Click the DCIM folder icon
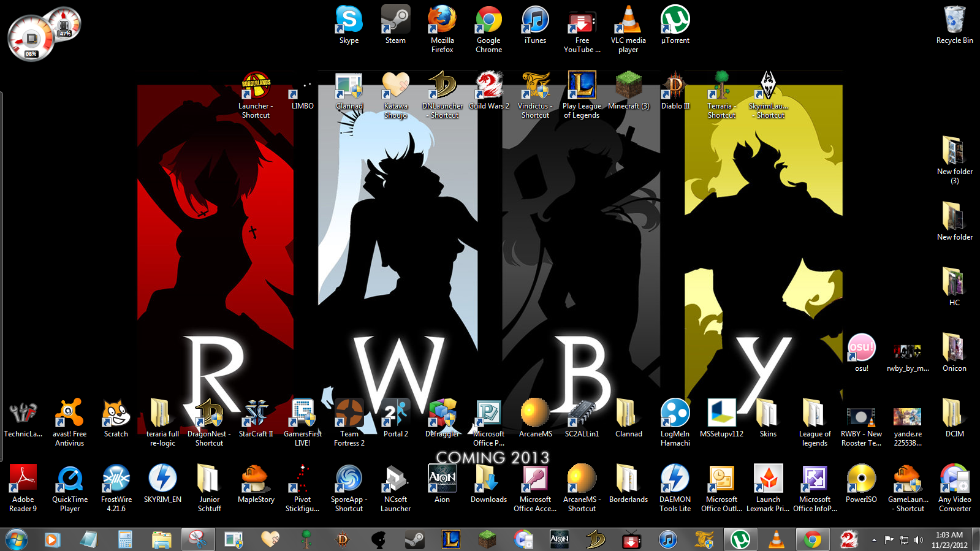980x551 pixels. [954, 419]
